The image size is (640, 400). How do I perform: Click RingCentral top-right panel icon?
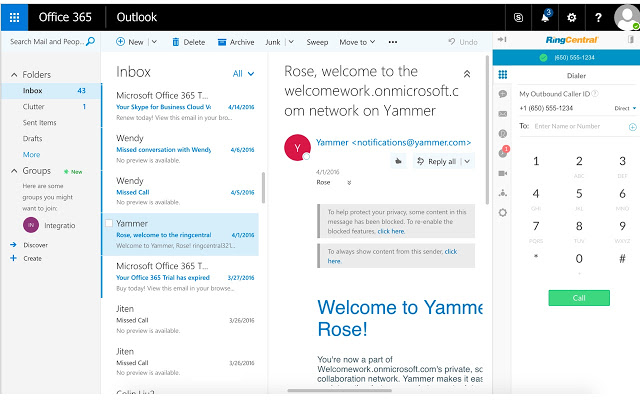tap(631, 39)
